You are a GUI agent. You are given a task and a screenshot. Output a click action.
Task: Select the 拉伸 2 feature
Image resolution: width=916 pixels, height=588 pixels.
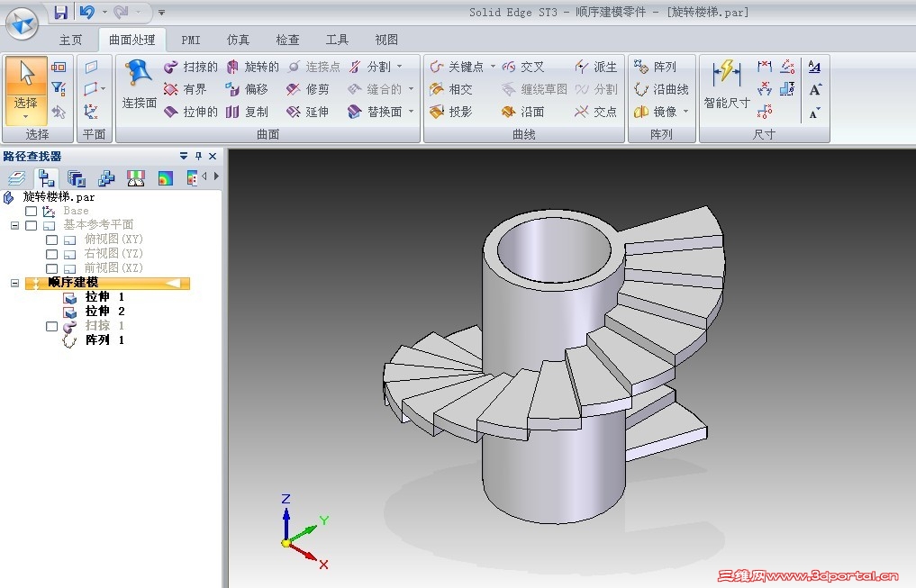point(95,312)
